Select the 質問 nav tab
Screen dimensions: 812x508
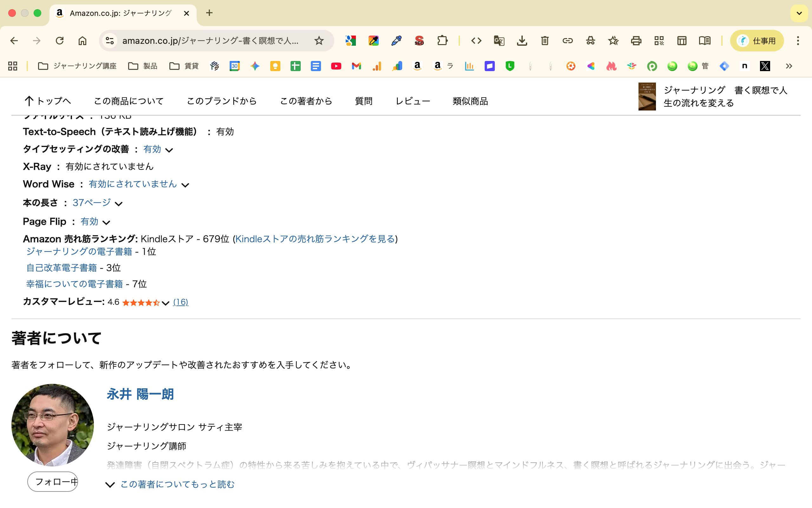tap(364, 101)
